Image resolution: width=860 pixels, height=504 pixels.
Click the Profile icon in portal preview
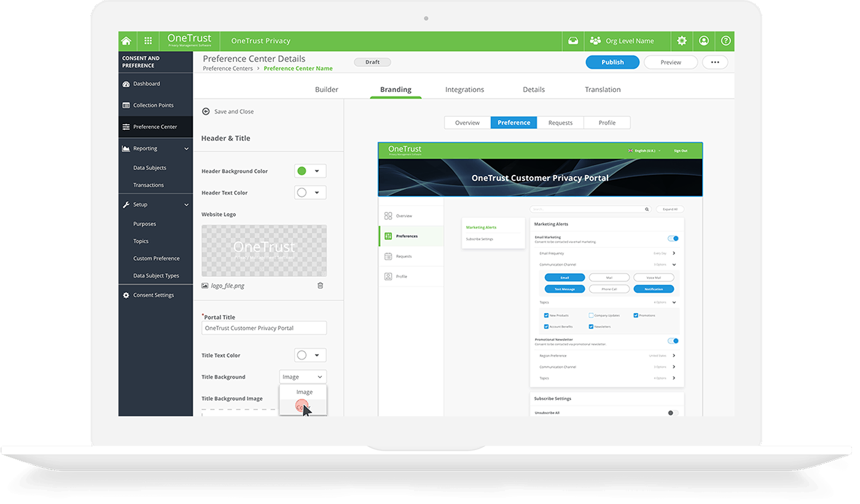[388, 277]
